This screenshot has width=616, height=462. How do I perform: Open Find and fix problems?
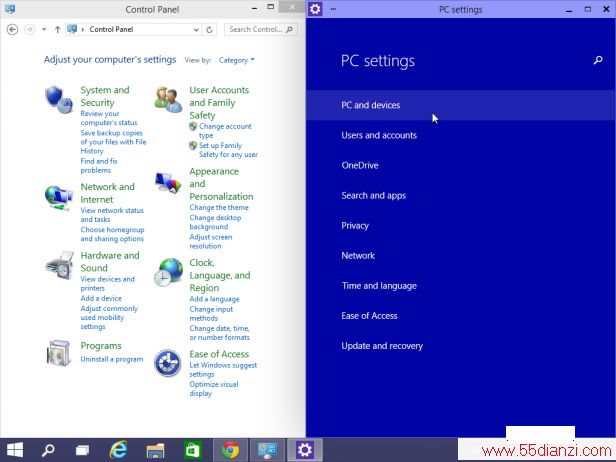point(99,166)
